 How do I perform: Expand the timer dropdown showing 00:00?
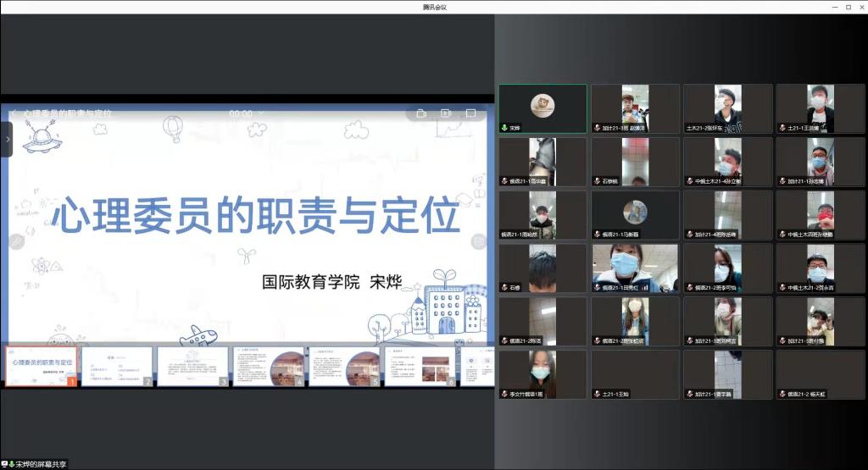[260, 113]
